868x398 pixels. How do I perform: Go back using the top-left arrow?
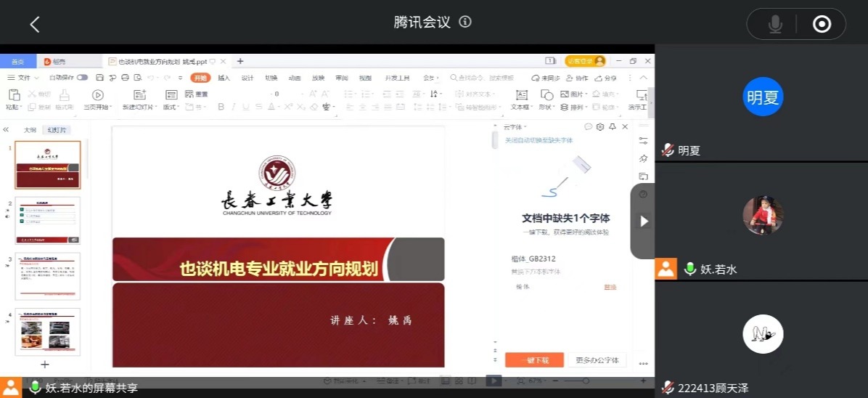pos(34,25)
